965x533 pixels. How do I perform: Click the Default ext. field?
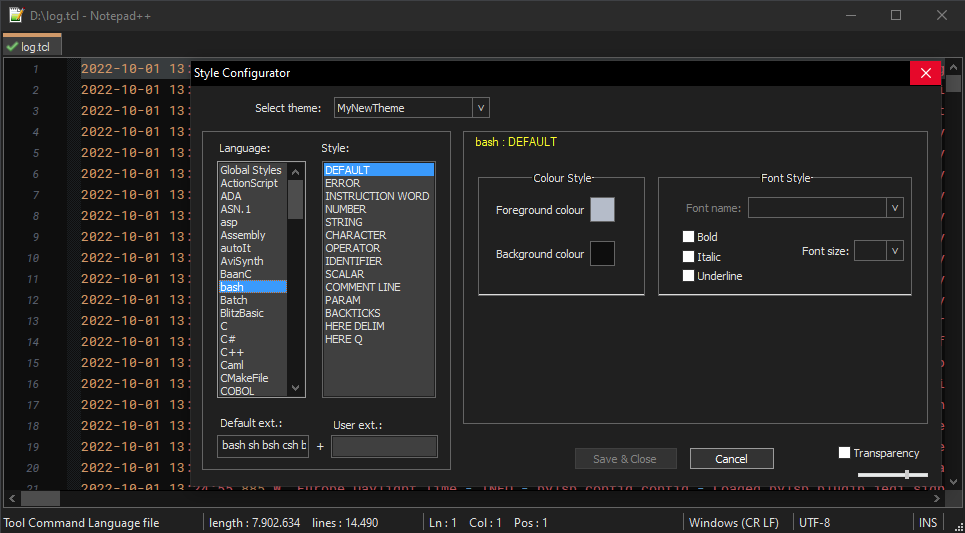tap(263, 446)
